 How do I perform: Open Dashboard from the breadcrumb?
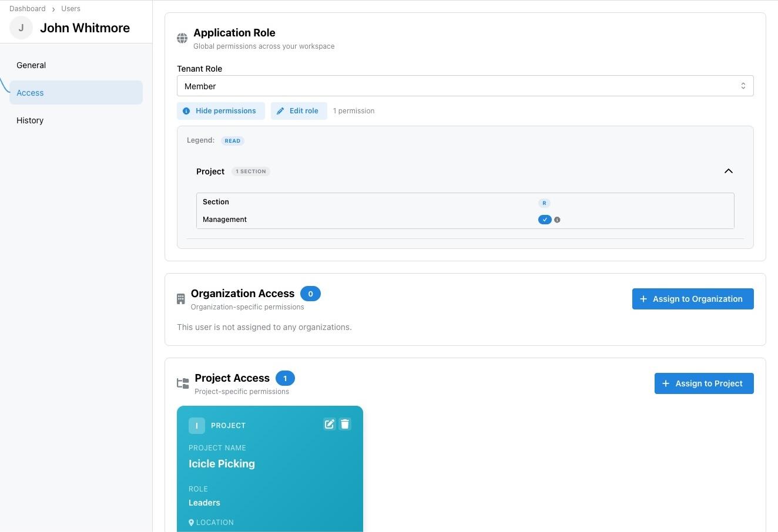pyautogui.click(x=27, y=8)
